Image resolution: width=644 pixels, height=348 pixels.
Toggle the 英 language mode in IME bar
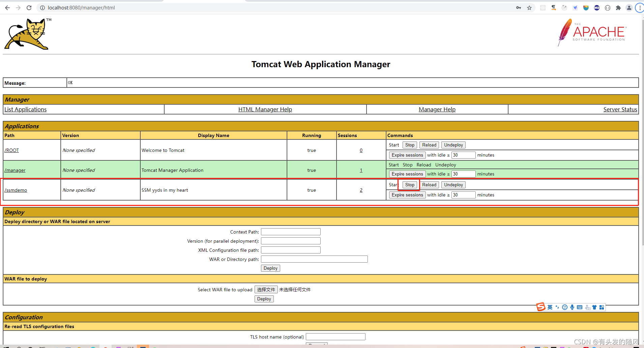coord(550,307)
